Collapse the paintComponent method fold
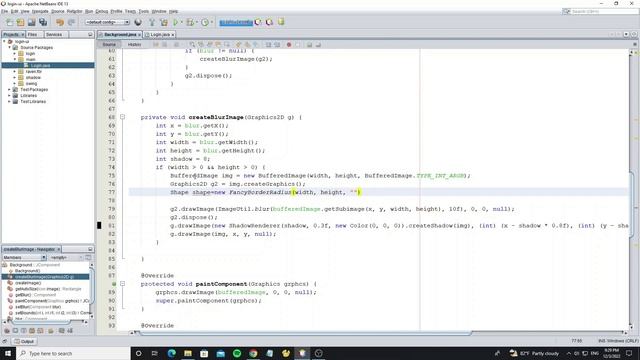This screenshot has width=640, height=360. 122,284
